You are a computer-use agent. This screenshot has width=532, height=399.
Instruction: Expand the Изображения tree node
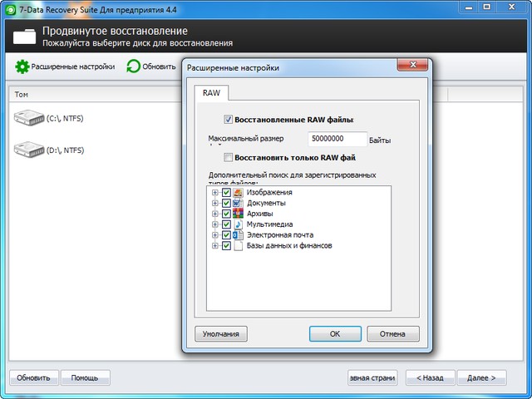coord(215,193)
